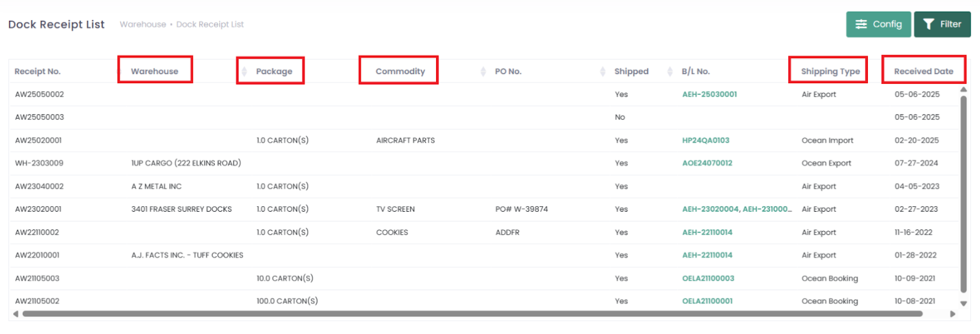Click the sort arrows beside the B/L No. header

point(669,72)
